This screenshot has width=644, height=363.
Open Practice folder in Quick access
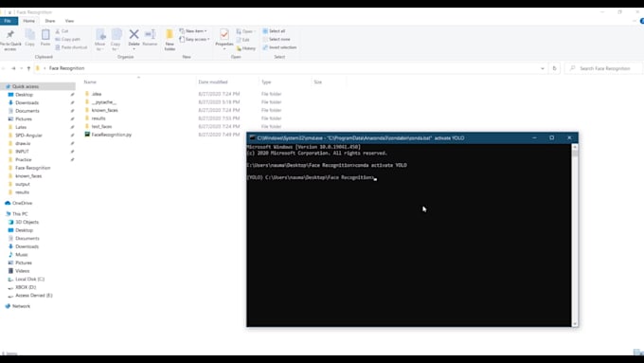coord(24,160)
